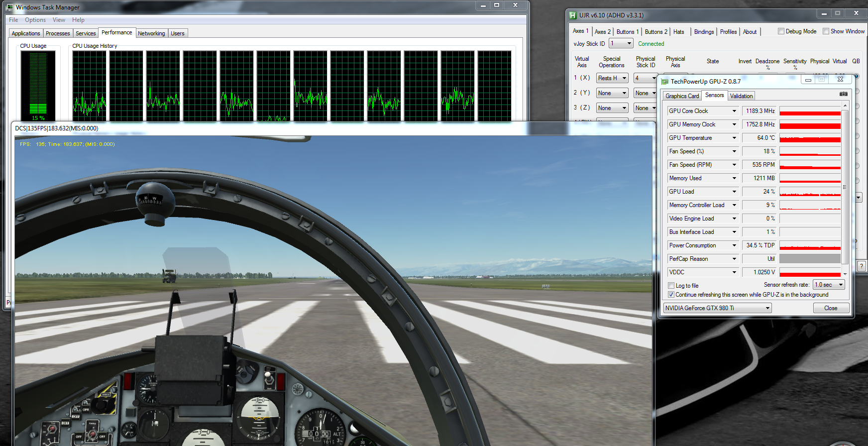
Task: Open the NVIDIA GeForce GTX 980 Ti selector
Action: click(717, 308)
